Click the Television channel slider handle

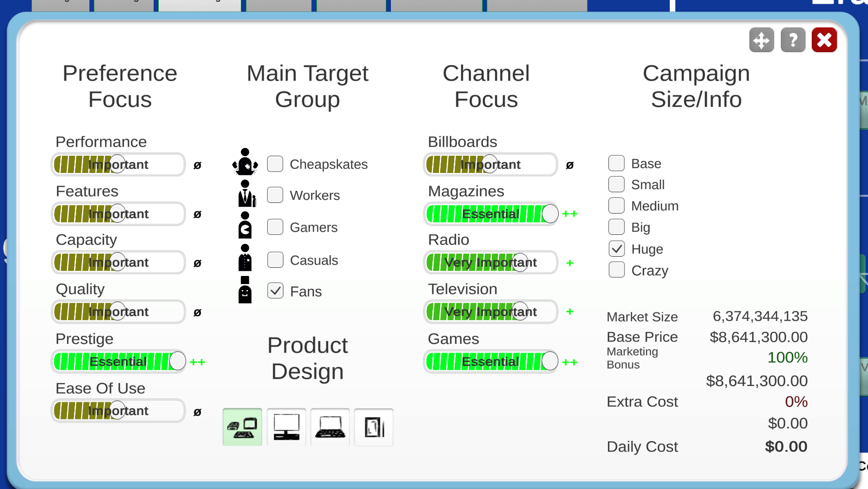coord(520,311)
